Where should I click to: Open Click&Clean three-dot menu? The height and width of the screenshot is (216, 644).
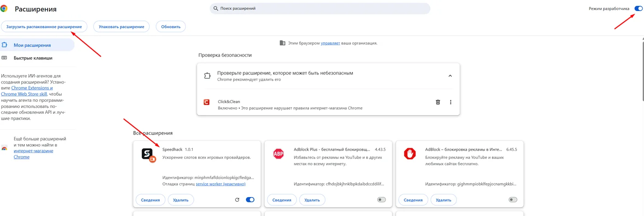pos(451,102)
